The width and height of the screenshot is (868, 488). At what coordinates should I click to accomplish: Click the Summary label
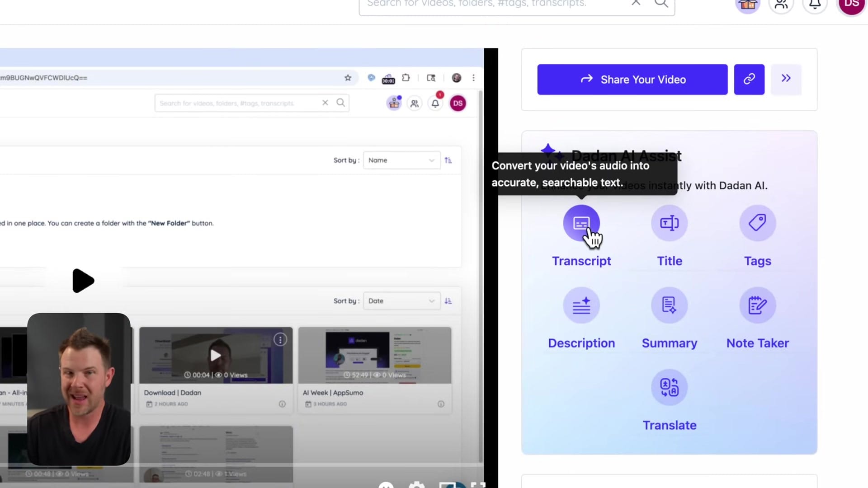pyautogui.click(x=670, y=343)
